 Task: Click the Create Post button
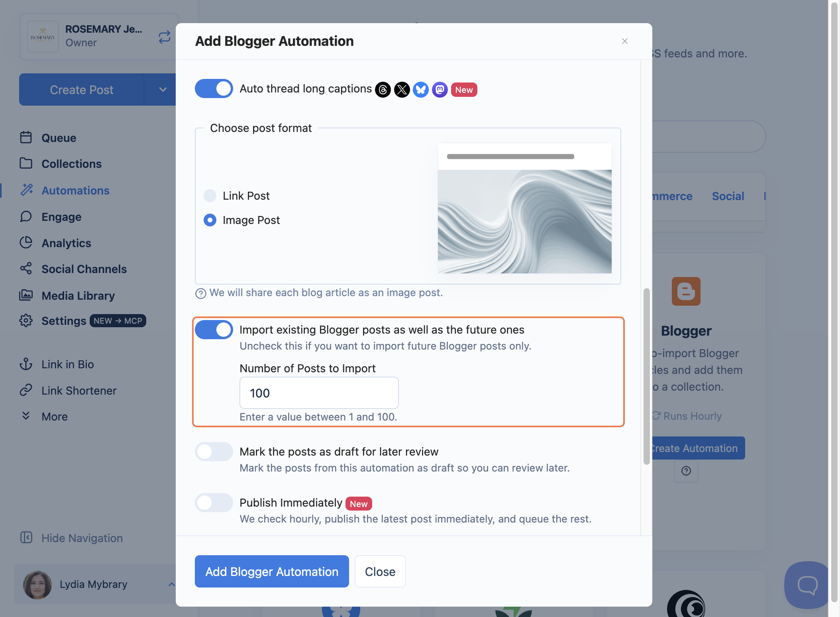coord(82,90)
